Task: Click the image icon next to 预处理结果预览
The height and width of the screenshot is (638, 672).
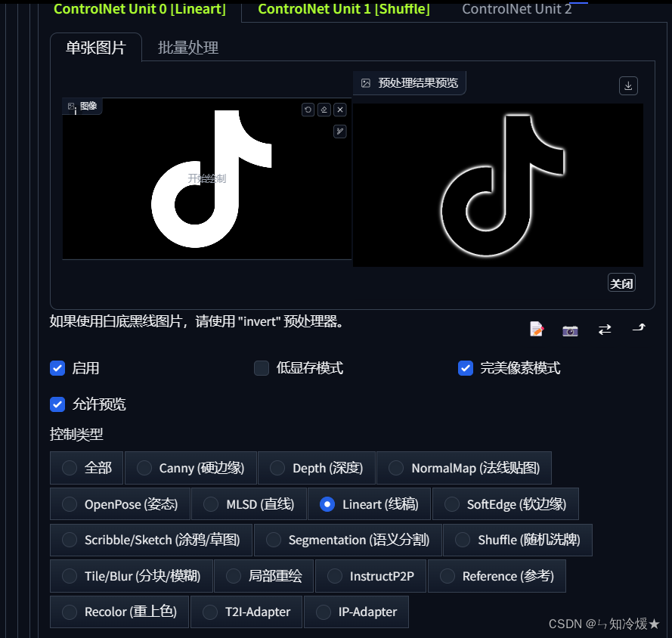Action: [366, 83]
